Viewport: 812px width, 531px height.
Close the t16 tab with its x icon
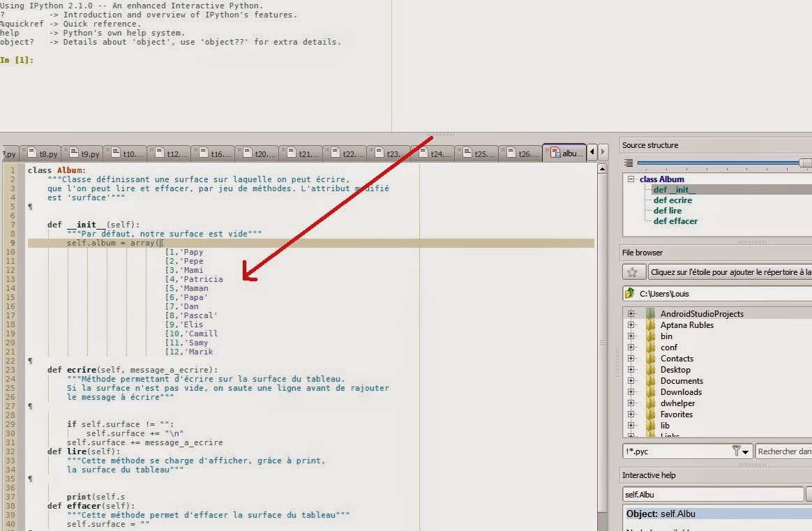195,149
